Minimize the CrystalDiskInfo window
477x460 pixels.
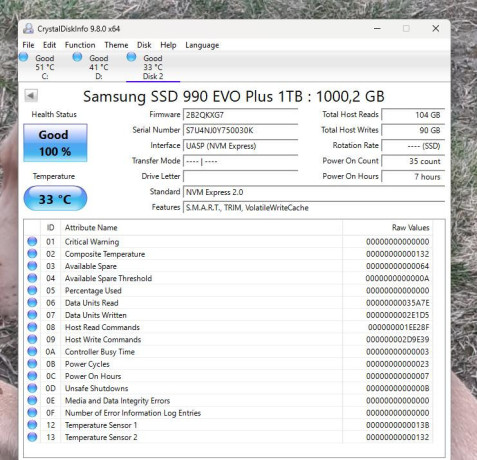pyautogui.click(x=377, y=29)
